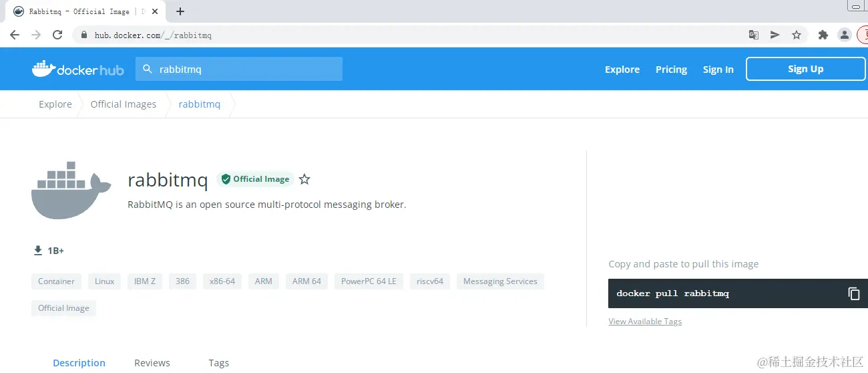Click the 1B+ downloads count text
The image size is (868, 373).
coord(55,251)
